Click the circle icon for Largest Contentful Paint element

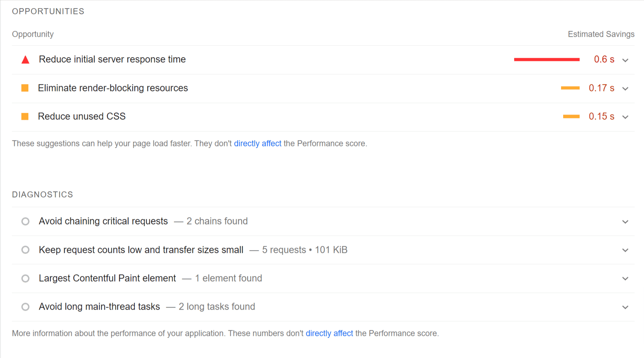(25, 278)
